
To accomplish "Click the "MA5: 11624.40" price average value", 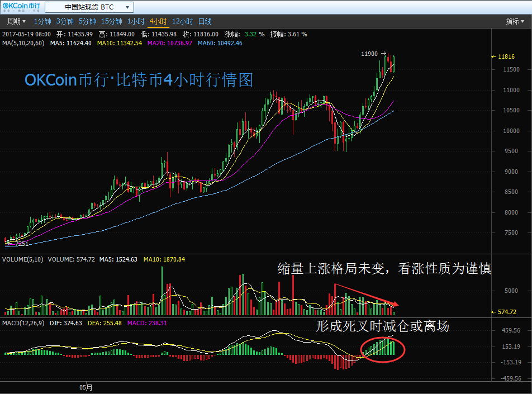I will [71, 43].
